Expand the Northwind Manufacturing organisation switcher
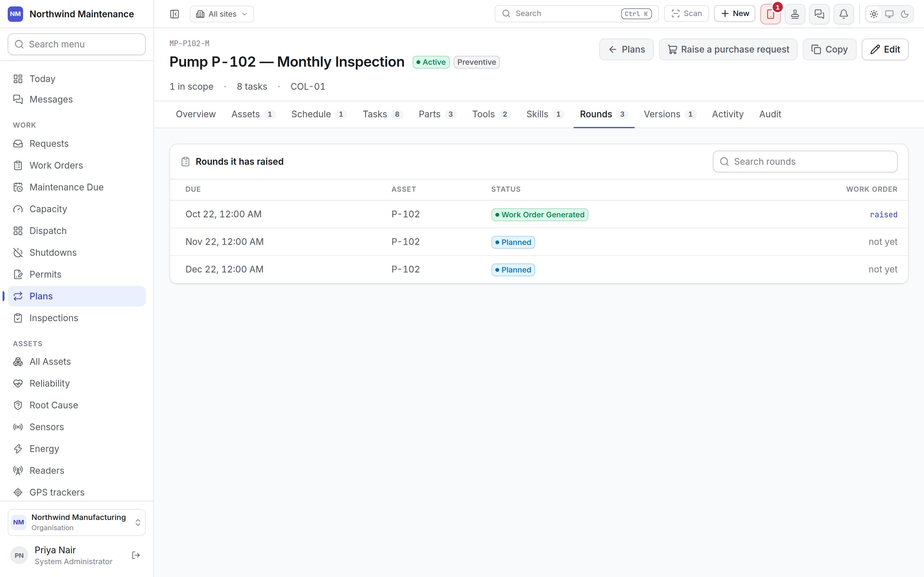This screenshot has width=924, height=577. tap(77, 523)
